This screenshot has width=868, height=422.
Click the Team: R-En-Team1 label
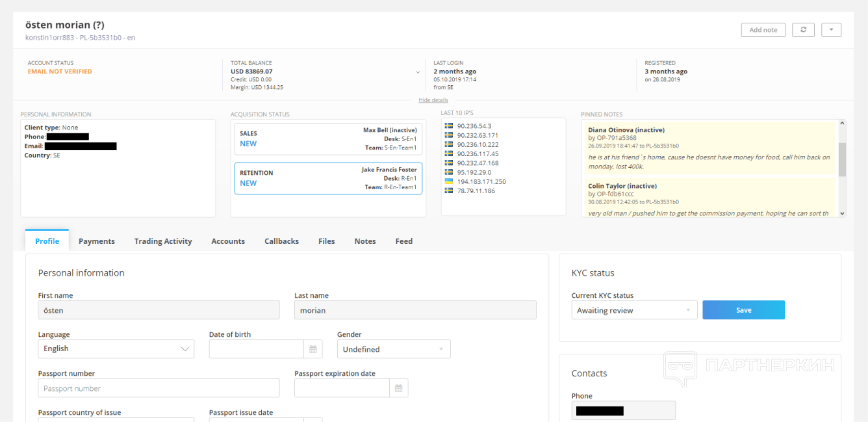click(390, 187)
